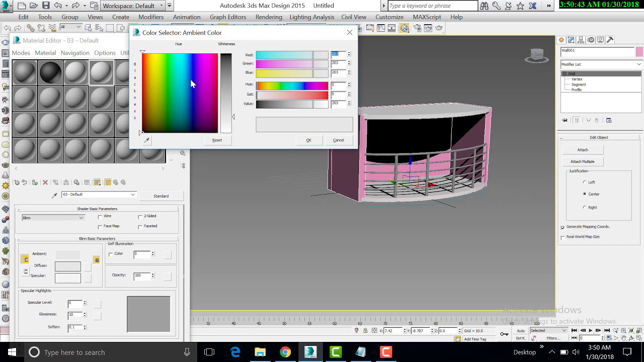Click the Play Animation button
This screenshot has width=644, height=362.
(x=590, y=330)
